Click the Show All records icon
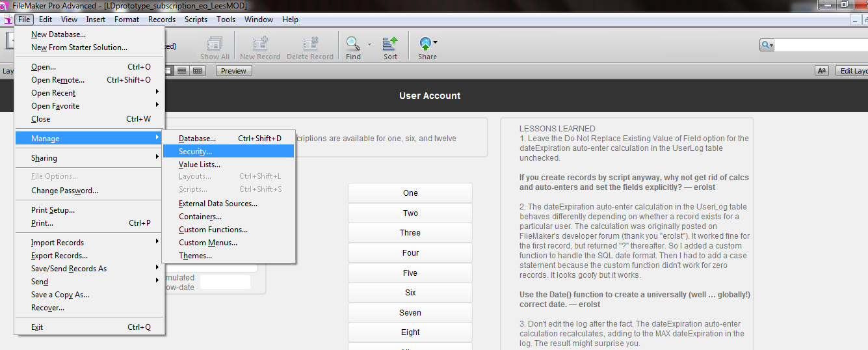Screen dimensions: 868x350 215,44
